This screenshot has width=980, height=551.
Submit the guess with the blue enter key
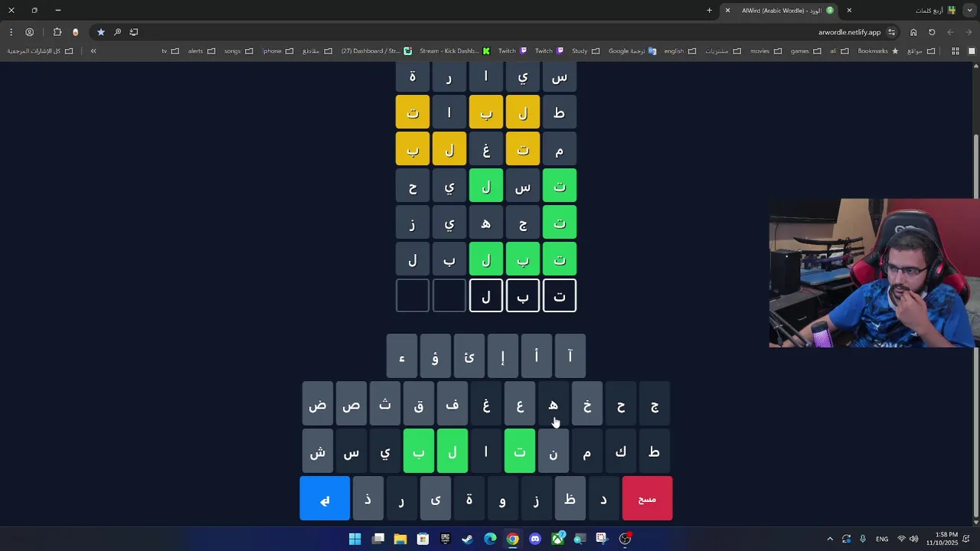[x=325, y=499]
